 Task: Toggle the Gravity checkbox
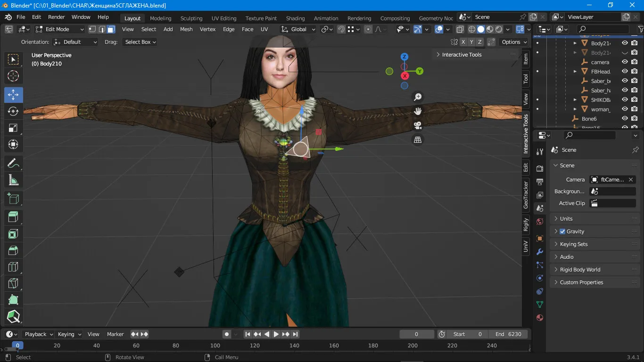[562, 231]
